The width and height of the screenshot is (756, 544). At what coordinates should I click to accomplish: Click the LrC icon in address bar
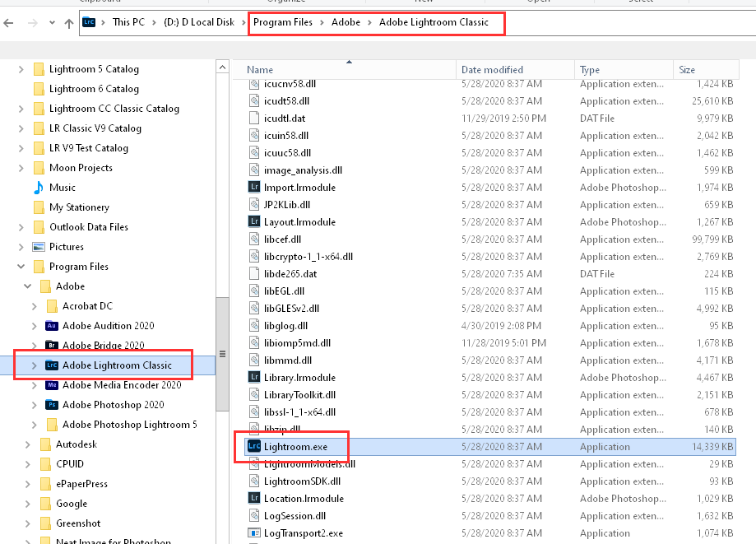point(89,22)
